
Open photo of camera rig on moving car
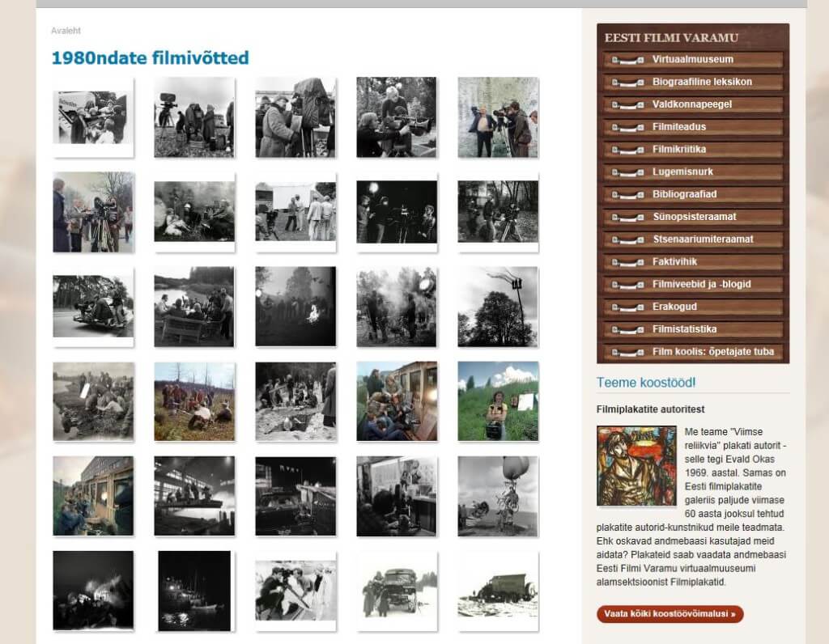93,307
